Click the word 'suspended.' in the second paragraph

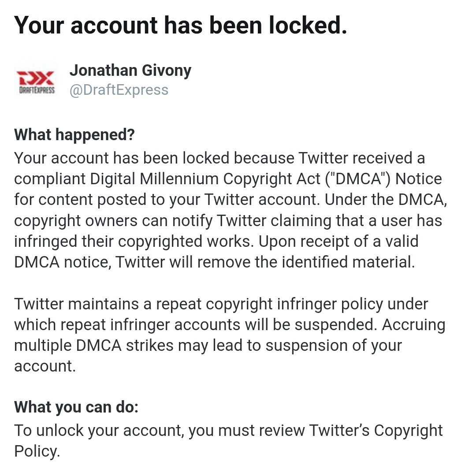pyautogui.click(x=336, y=325)
